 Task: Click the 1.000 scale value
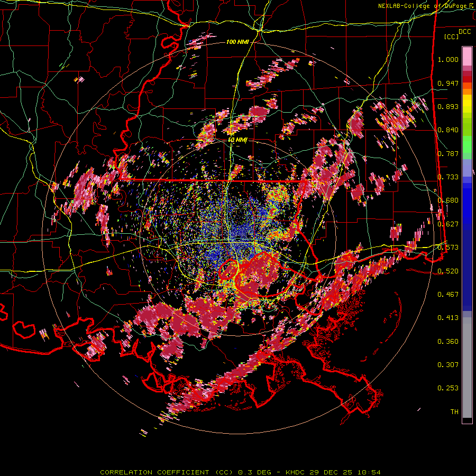(x=448, y=59)
